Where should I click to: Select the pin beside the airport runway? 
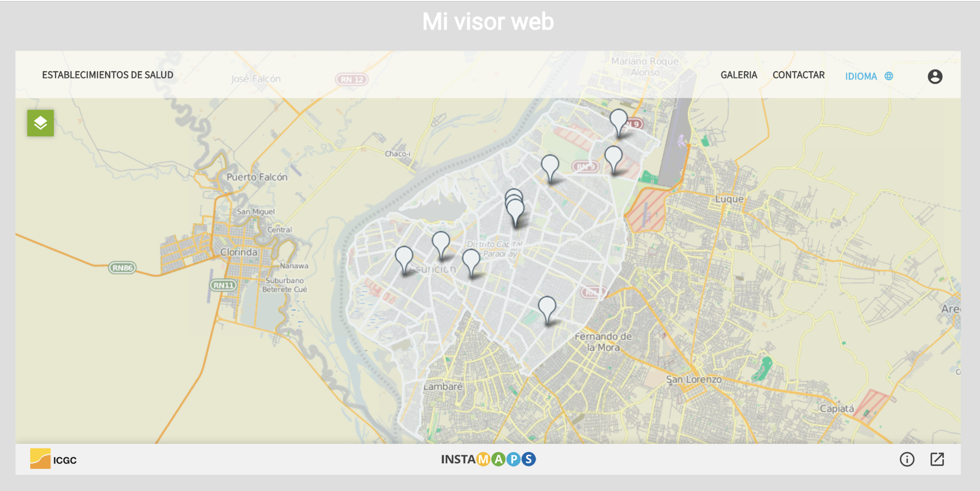click(x=613, y=156)
